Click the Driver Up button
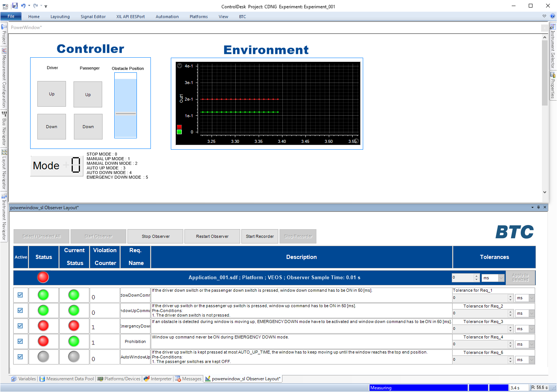Image resolution: width=557 pixels, height=392 pixels. coord(52,94)
